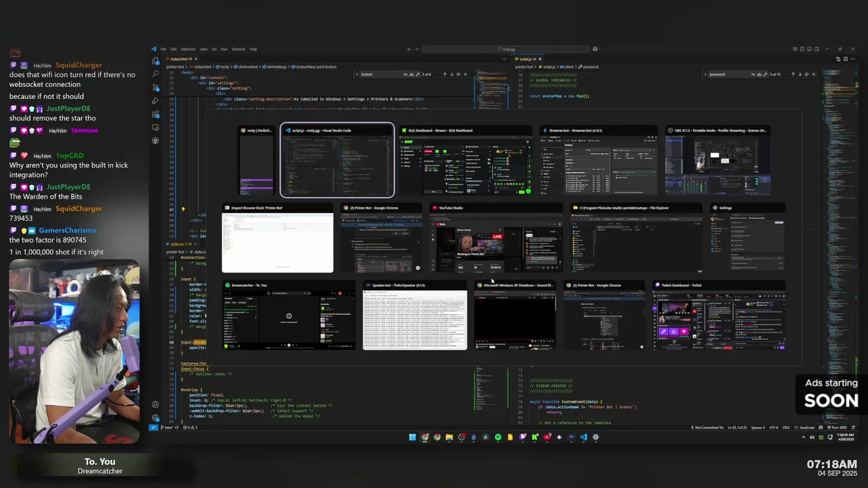The width and height of the screenshot is (868, 488).
Task: Click the 'Not Committed Yet' status bar item
Action: (x=707, y=428)
